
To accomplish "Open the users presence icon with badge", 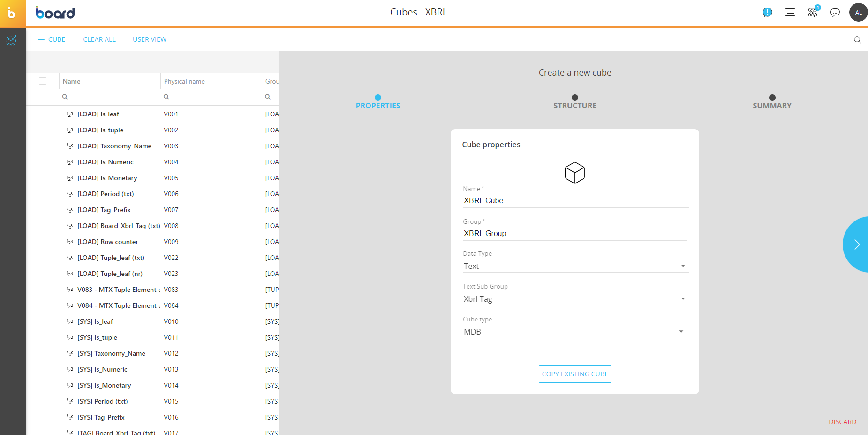I will [x=813, y=13].
